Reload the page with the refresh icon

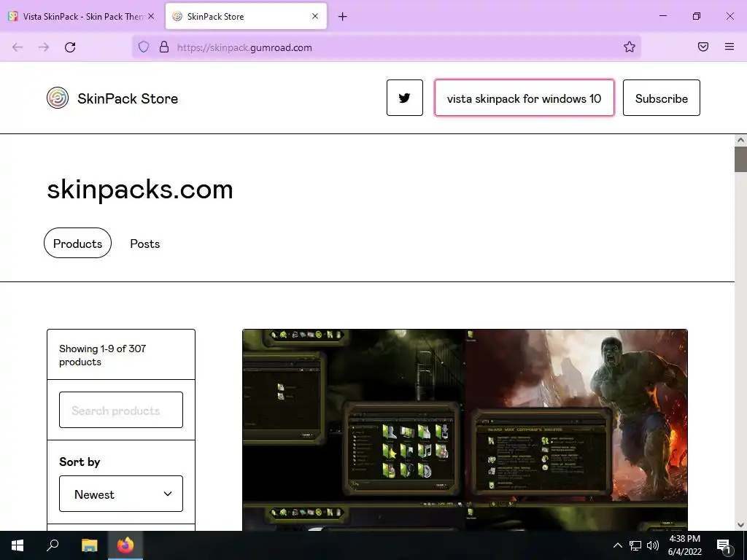[x=70, y=47]
